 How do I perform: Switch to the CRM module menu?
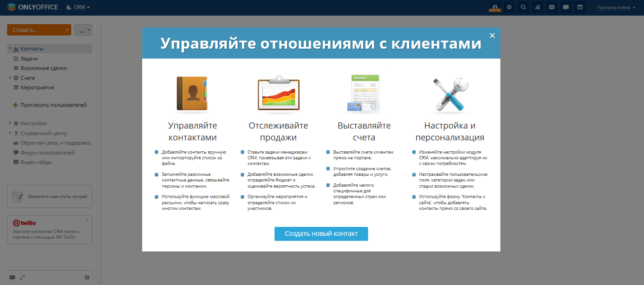78,7
